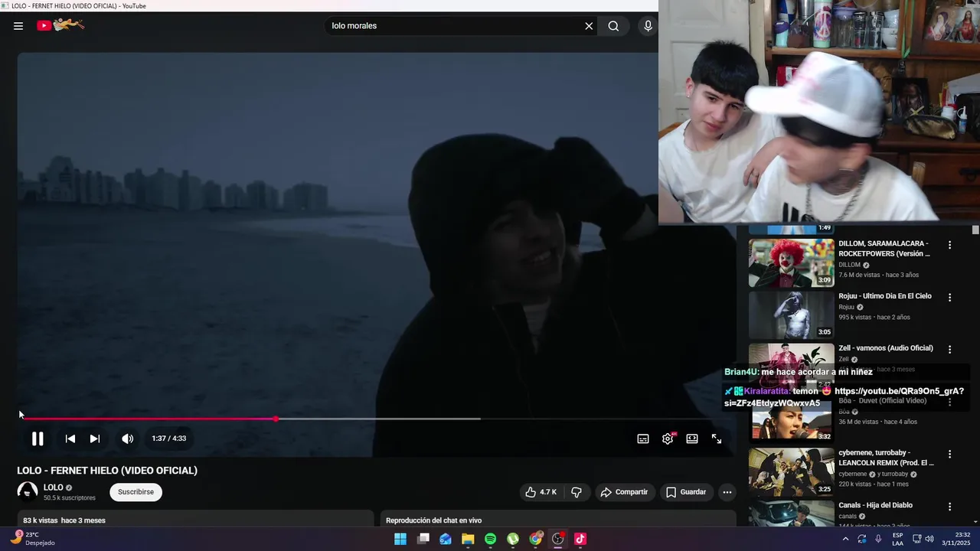Screen dimensions: 980x551
Task: Pause the video playback
Action: click(x=38, y=439)
